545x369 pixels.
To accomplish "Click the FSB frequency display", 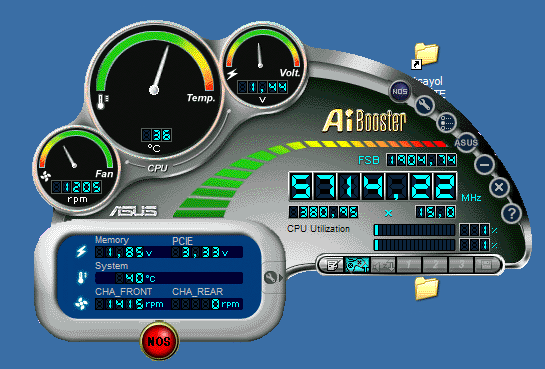I will click(421, 160).
